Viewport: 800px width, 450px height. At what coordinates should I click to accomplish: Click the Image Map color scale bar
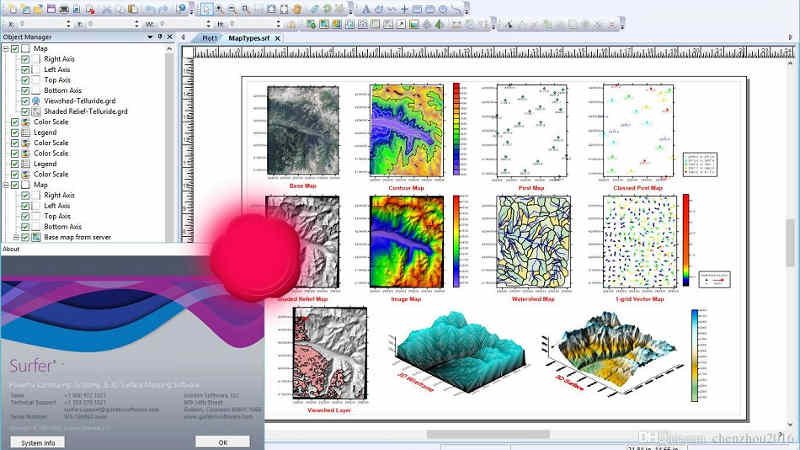[x=456, y=241]
